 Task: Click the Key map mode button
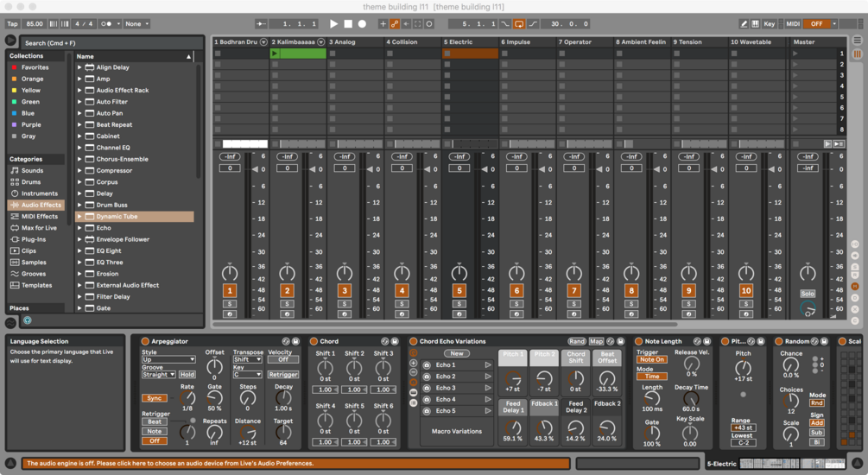pos(770,24)
